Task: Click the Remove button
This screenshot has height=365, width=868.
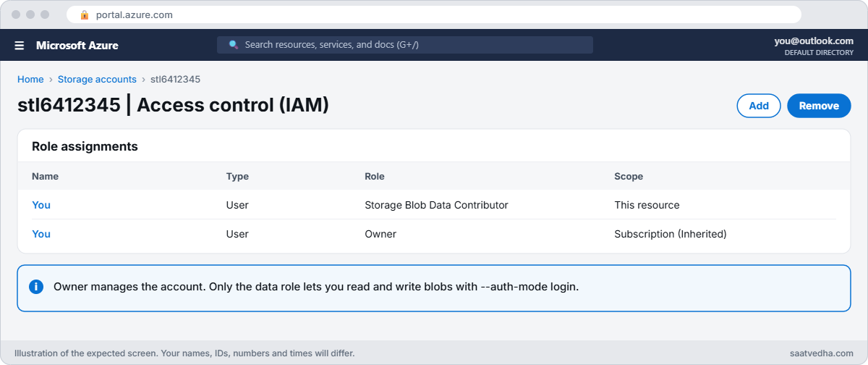Action: click(819, 106)
